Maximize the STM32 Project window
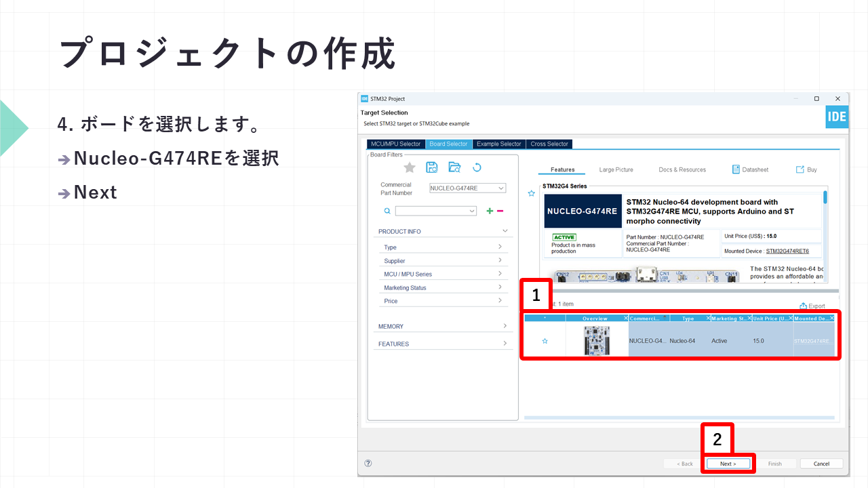 click(816, 99)
